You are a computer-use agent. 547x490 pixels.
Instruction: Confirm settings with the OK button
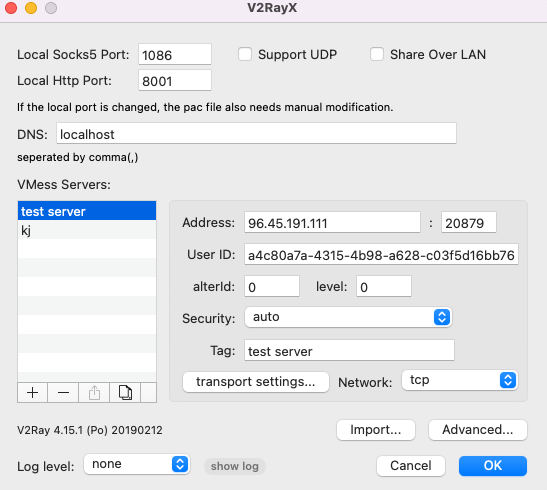coord(493,466)
